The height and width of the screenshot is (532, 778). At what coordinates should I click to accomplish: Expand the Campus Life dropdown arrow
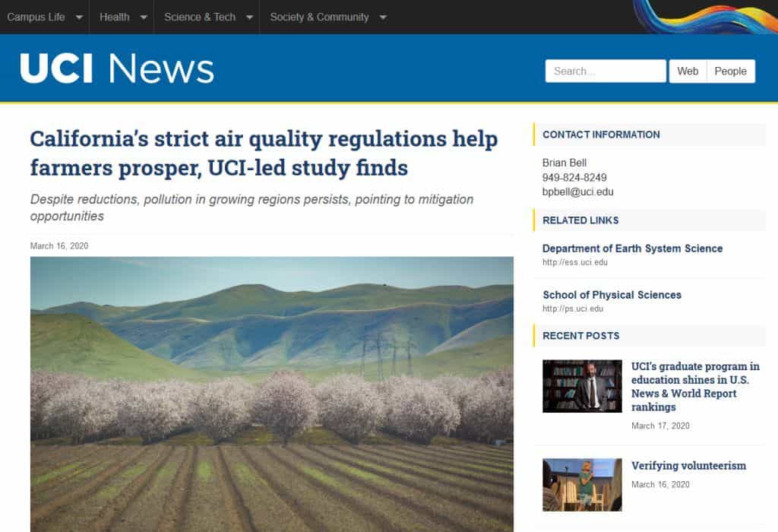click(x=78, y=17)
